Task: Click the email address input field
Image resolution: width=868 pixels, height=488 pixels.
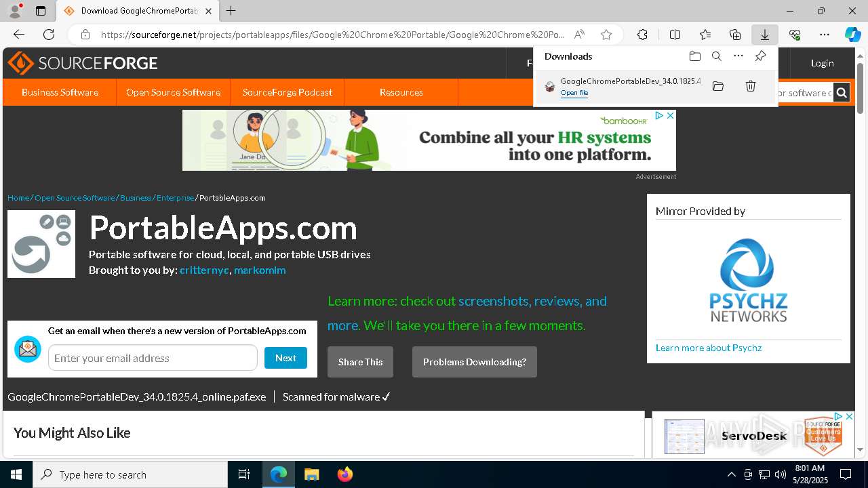Action: 153,358
